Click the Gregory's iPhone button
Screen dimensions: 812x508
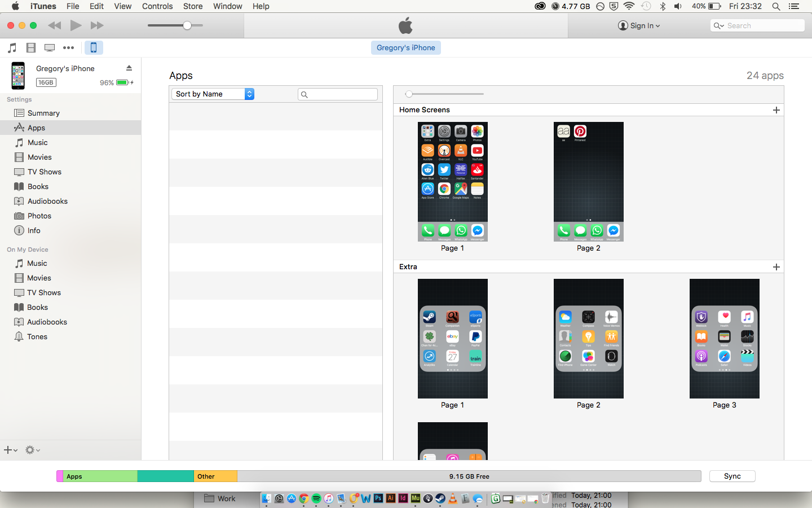[406, 48]
